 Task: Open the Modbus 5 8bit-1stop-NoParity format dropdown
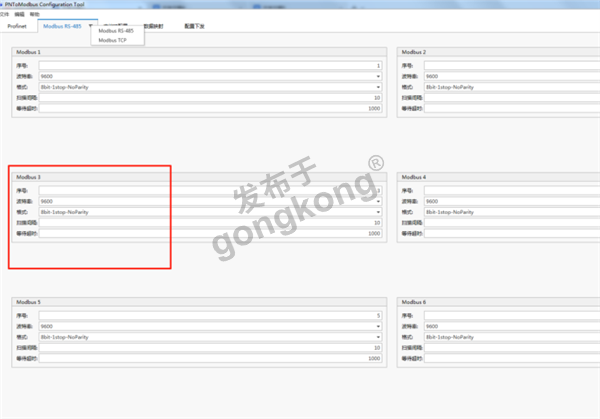point(210,337)
